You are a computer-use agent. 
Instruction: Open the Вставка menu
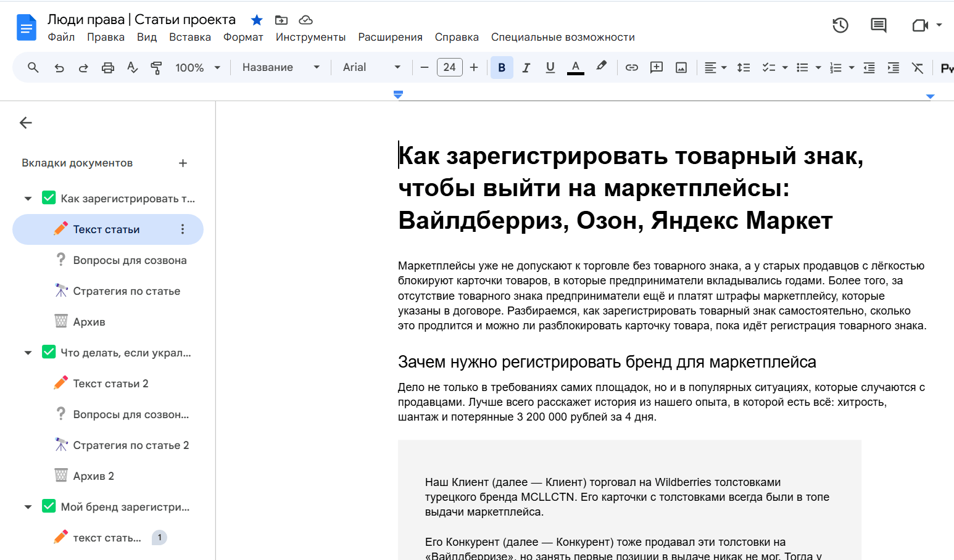coord(190,37)
